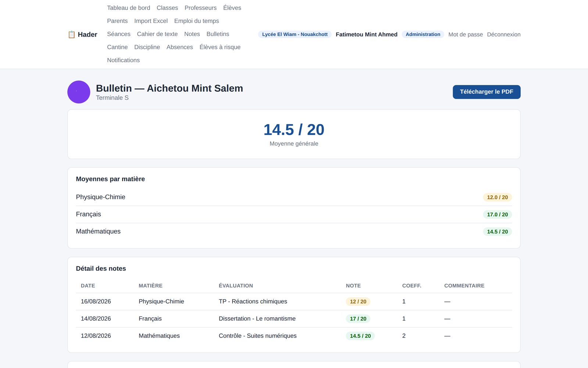Select Mathématiques in subject averages
Screen dimensions: 588x368
point(294,231)
